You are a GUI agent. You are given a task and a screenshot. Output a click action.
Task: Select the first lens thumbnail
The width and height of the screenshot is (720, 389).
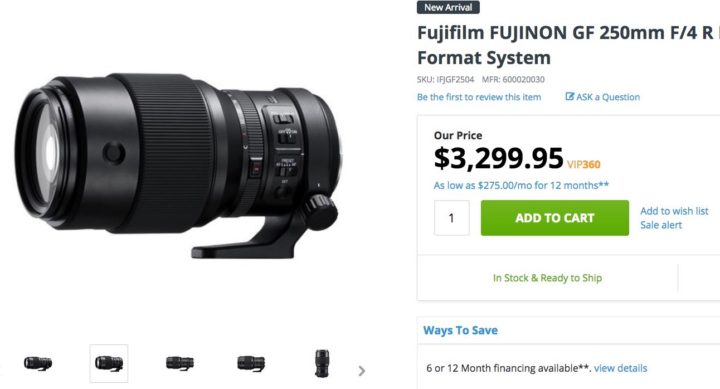tap(38, 363)
